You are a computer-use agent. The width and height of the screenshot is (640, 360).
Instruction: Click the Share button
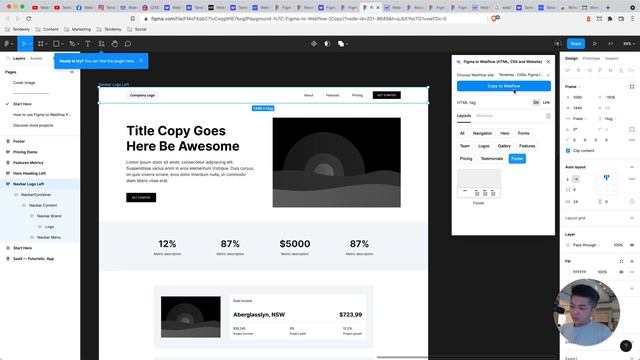(576, 44)
